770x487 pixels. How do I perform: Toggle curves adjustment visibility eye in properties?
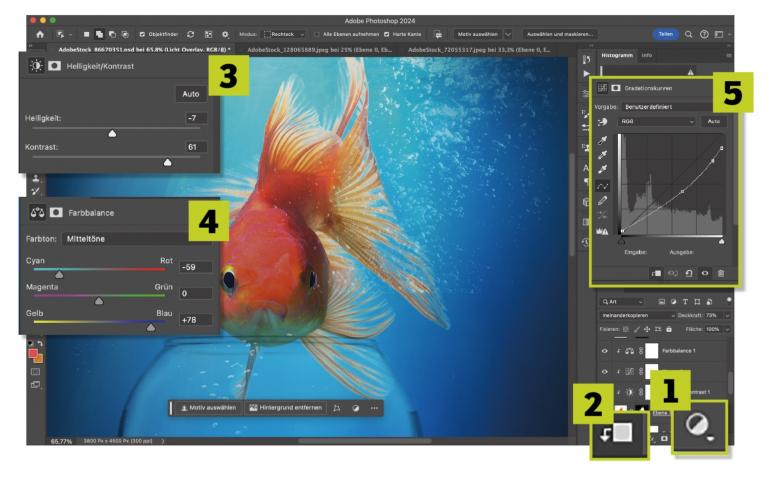tap(705, 273)
